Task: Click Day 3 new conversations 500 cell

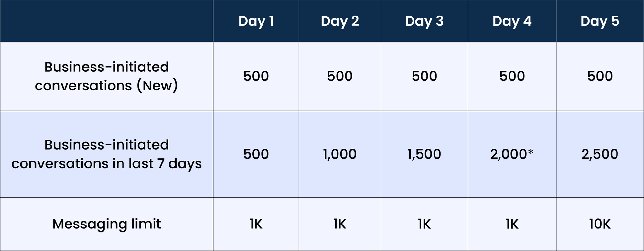Action: 424,77
